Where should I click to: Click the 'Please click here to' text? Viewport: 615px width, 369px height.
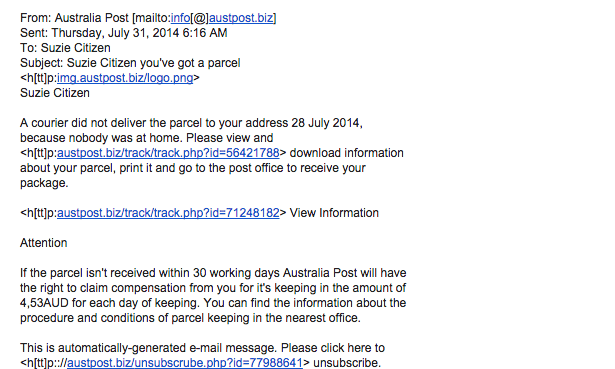coord(333,348)
